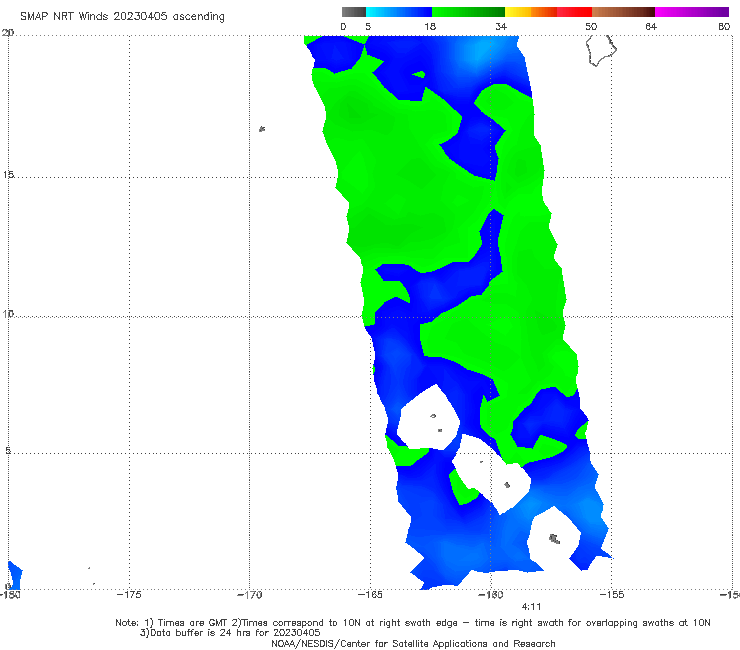Click longitude axis label '-165'
Screen dimensions: 740x650
370,594
